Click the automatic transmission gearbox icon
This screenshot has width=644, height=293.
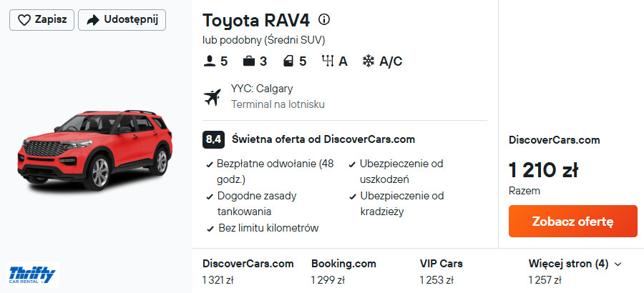click(x=328, y=61)
